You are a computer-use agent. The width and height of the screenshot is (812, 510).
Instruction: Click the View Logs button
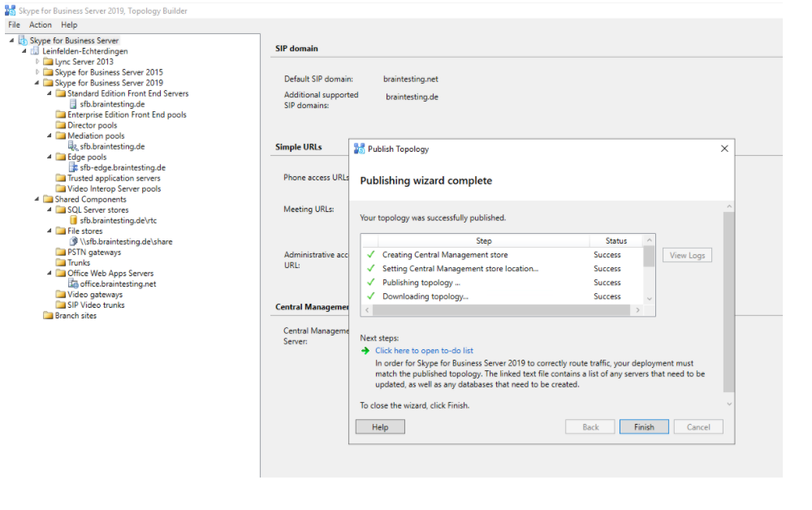coord(687,255)
